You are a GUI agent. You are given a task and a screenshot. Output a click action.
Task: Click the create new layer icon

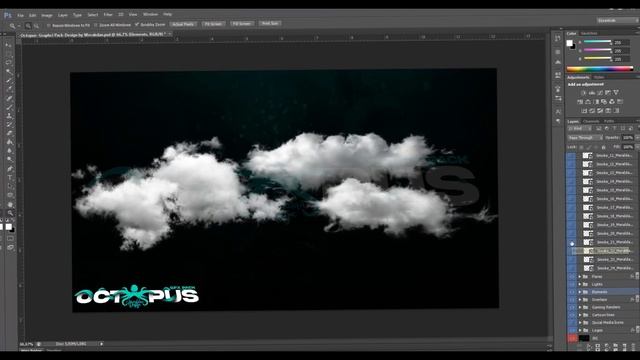tap(624, 347)
